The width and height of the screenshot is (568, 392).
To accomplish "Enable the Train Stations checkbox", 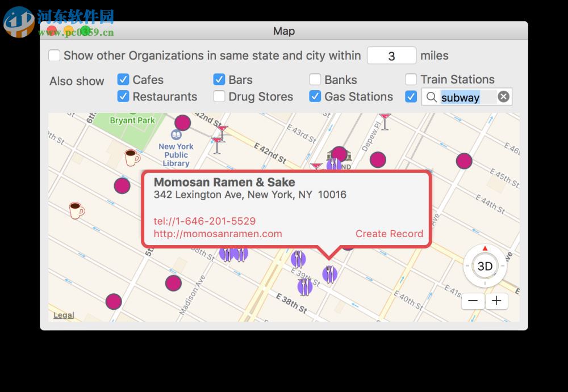I will coord(411,79).
